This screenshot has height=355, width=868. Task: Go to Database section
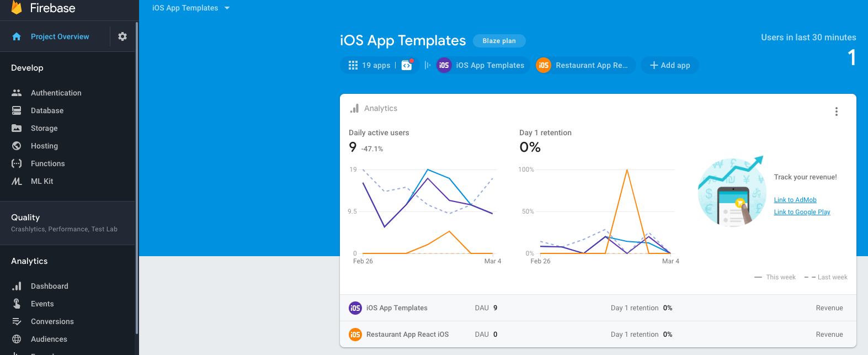pos(47,110)
